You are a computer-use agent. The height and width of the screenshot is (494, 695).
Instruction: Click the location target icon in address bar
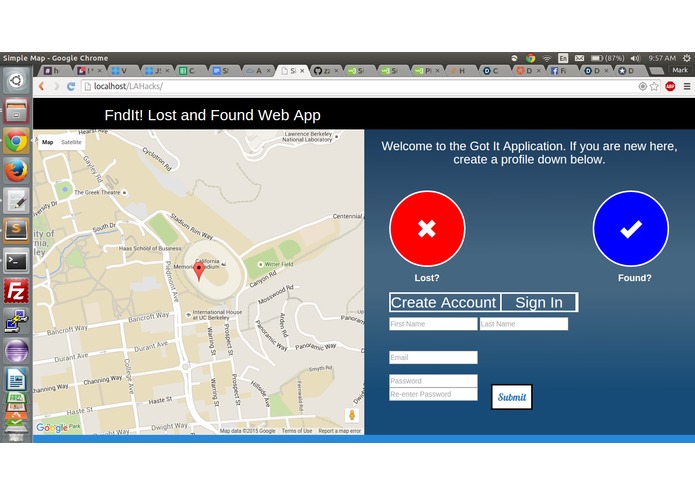642,86
